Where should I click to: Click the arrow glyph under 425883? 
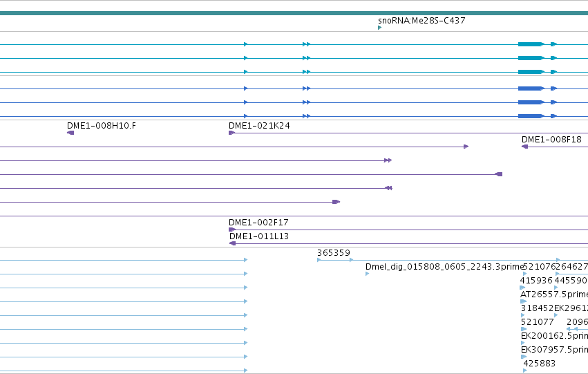tap(524, 371)
